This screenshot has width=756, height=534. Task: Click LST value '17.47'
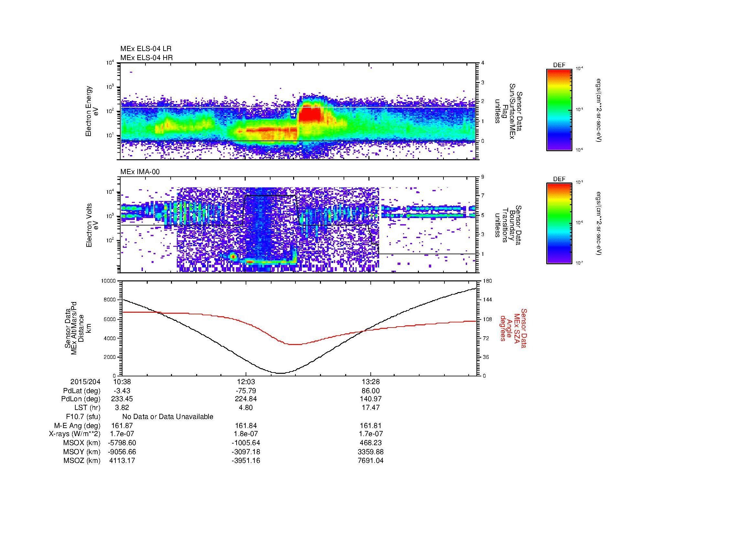[371, 408]
